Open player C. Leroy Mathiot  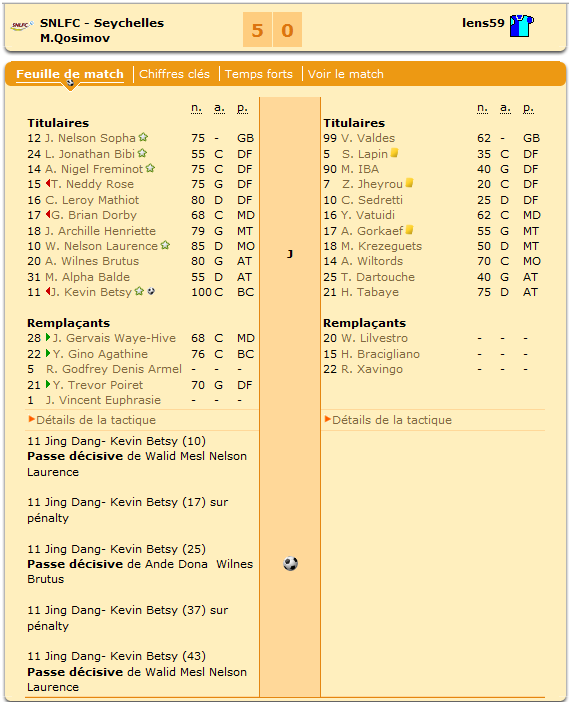coord(92,200)
